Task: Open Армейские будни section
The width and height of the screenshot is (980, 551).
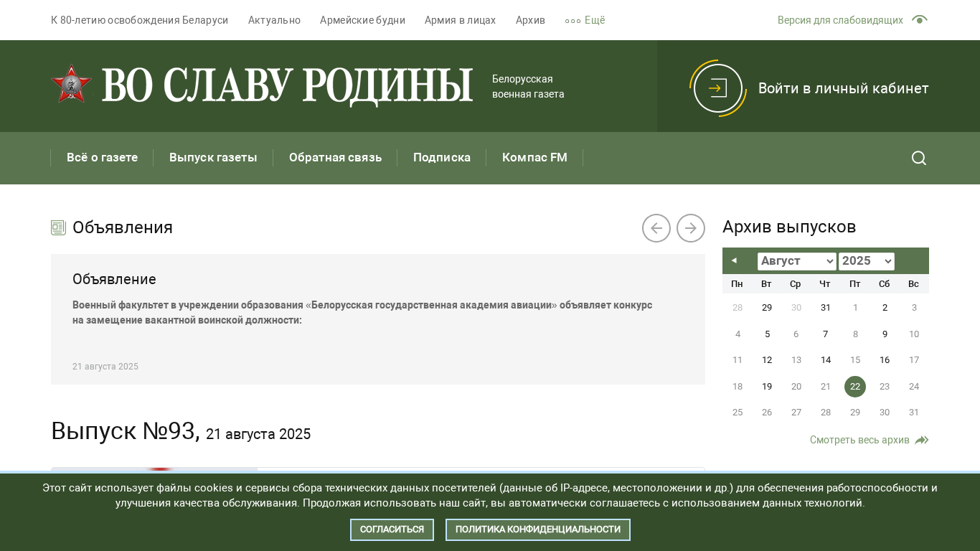Action: click(362, 20)
